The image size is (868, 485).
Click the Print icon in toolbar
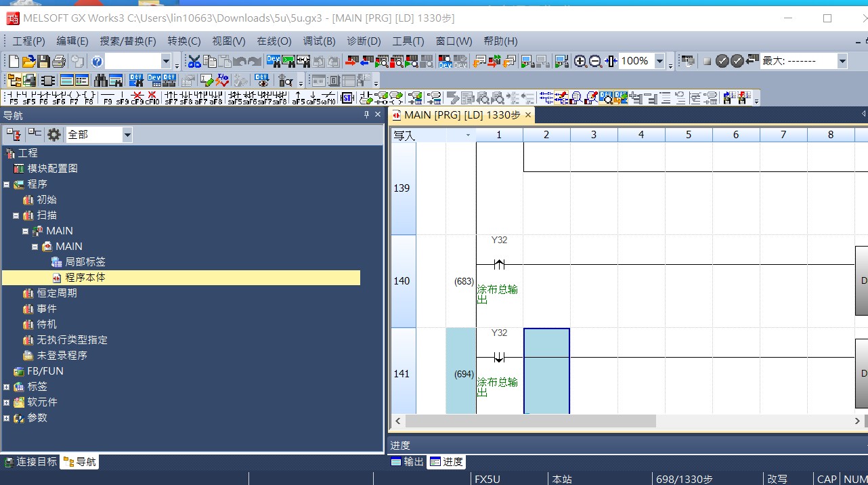click(59, 62)
